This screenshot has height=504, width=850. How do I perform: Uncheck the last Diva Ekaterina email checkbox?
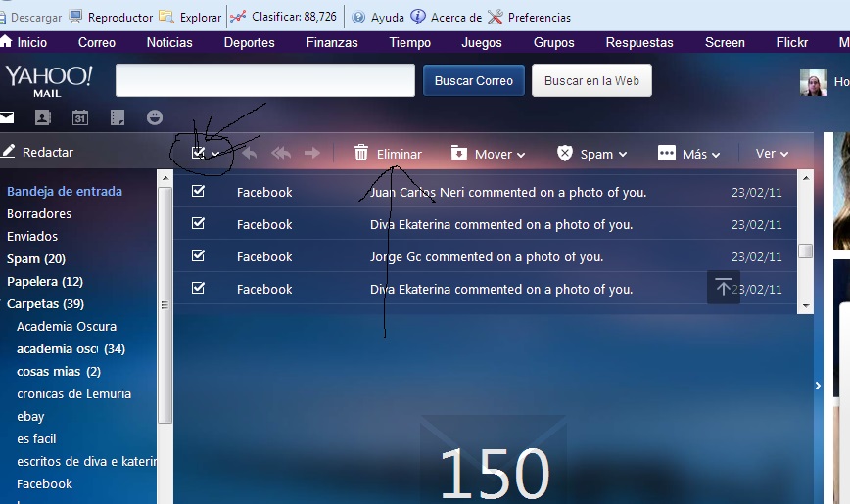point(198,288)
